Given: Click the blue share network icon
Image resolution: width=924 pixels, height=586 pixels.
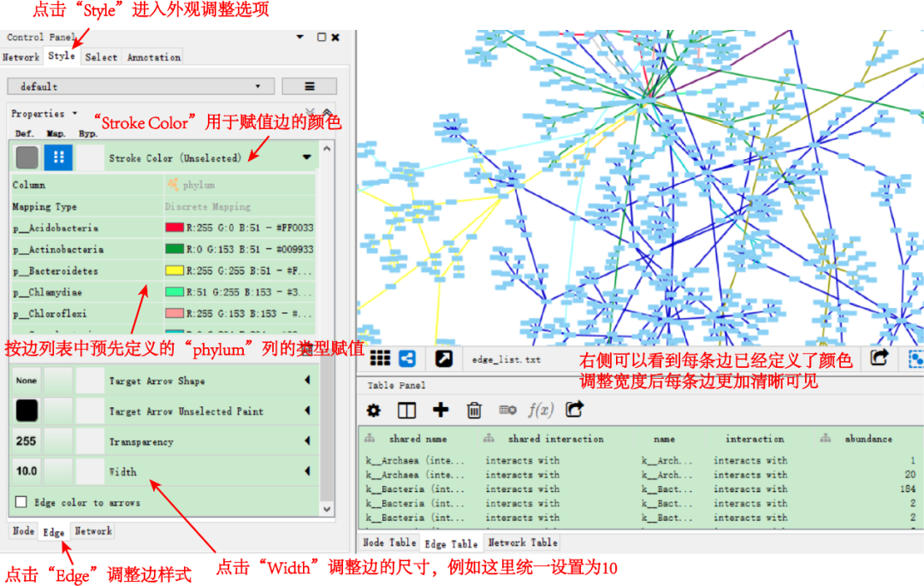Looking at the screenshot, I should (407, 358).
